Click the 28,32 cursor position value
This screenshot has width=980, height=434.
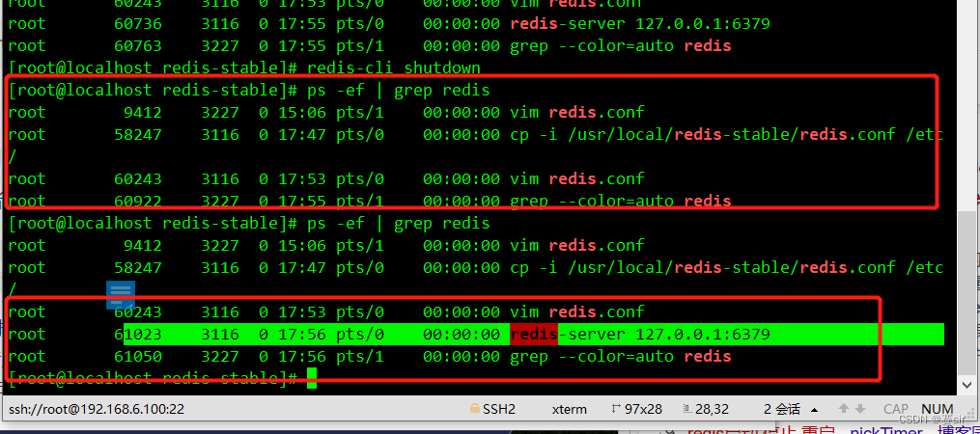[x=712, y=409]
